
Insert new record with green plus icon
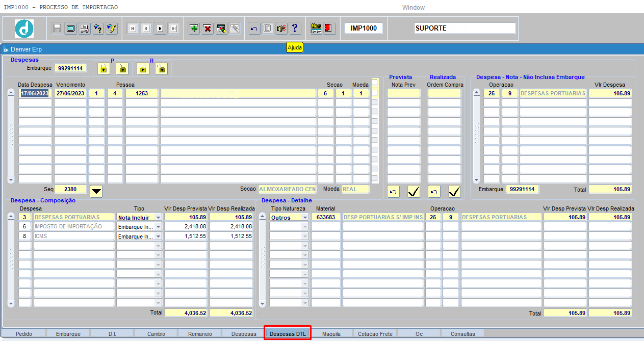(194, 28)
